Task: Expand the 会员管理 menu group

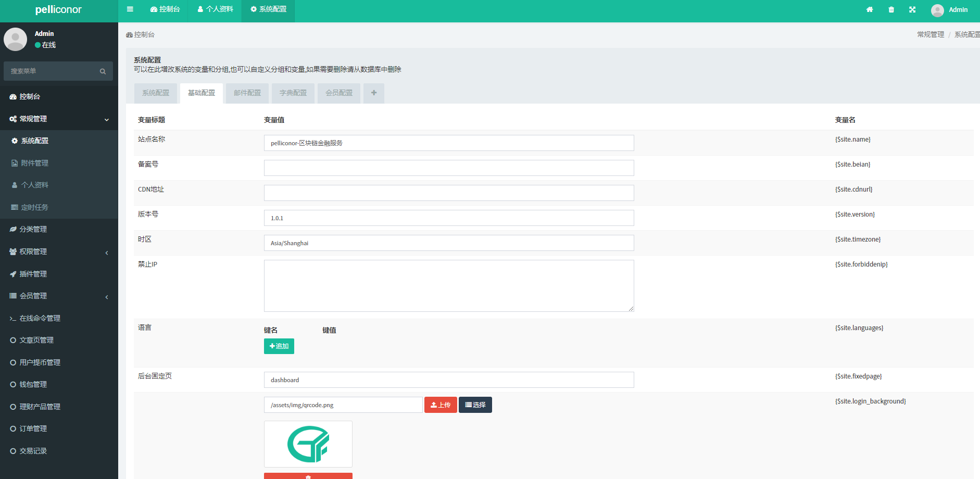Action: click(x=59, y=296)
